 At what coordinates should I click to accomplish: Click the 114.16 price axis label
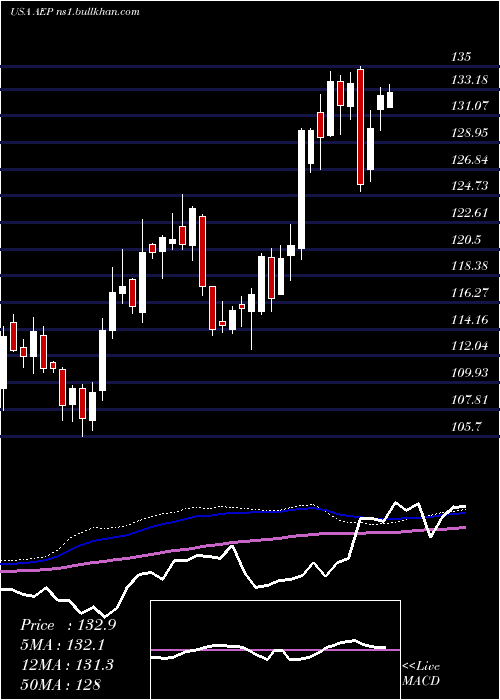[469, 320]
